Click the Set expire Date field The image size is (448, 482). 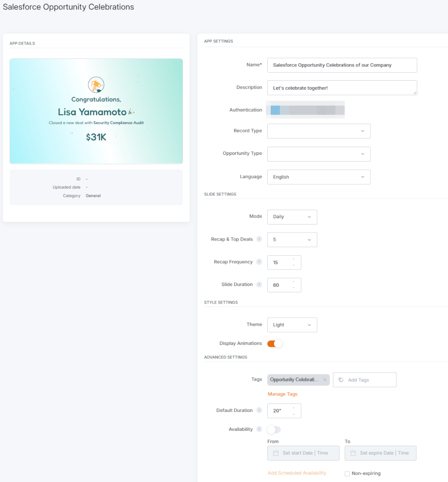pos(381,453)
